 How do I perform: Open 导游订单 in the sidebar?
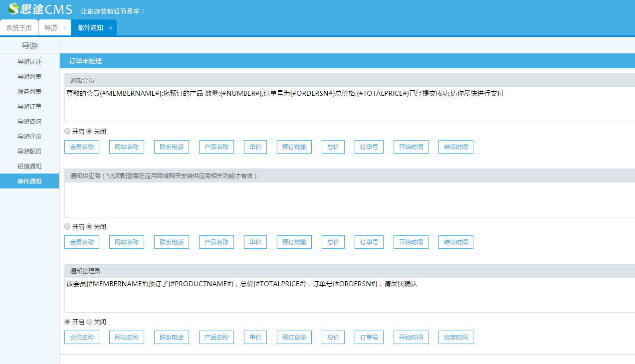click(x=29, y=107)
